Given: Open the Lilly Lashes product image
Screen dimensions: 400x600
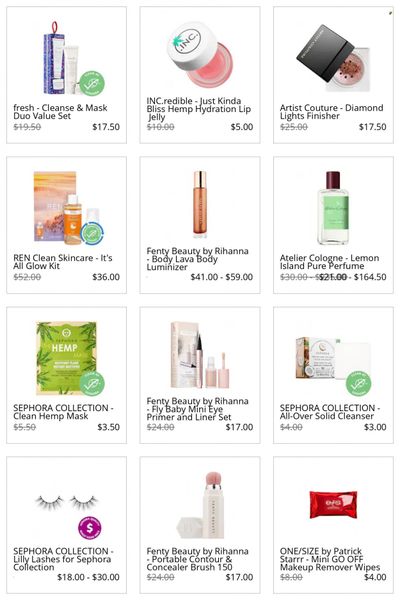Looking at the screenshot, I should click(67, 502).
